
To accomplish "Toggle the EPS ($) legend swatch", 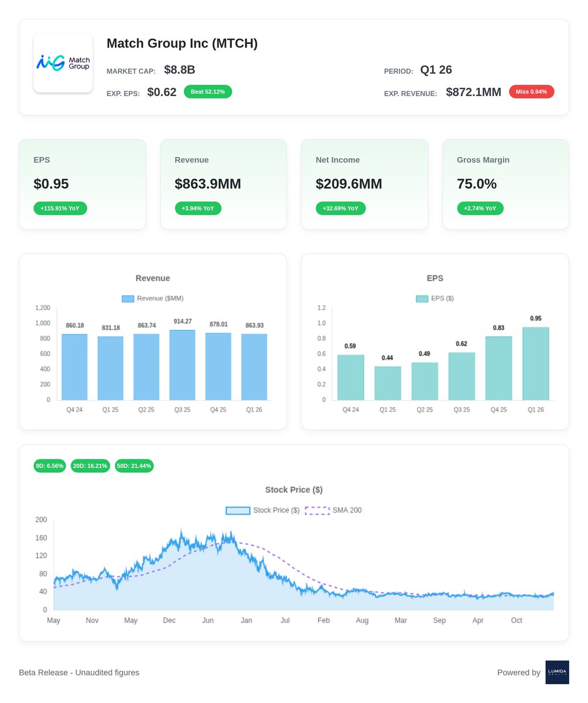I will pos(422,299).
